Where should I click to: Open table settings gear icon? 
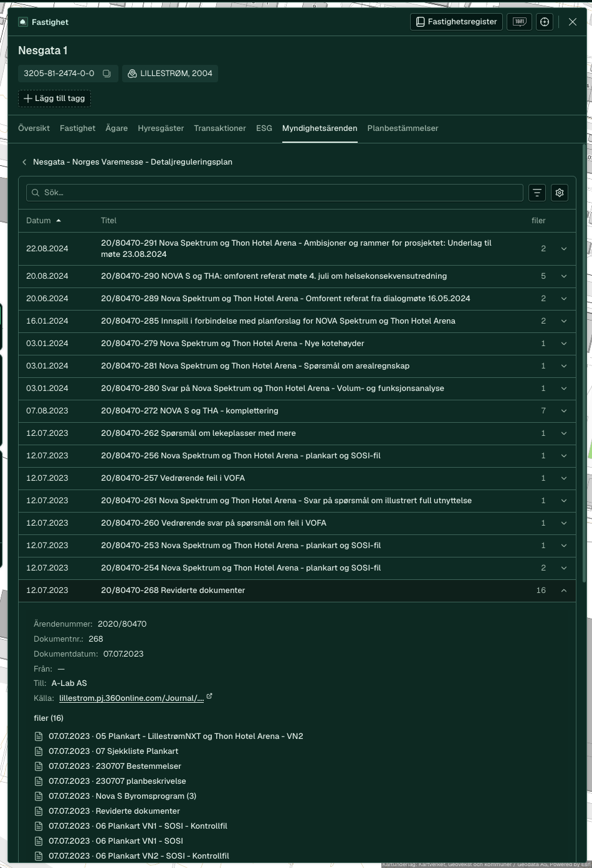560,193
